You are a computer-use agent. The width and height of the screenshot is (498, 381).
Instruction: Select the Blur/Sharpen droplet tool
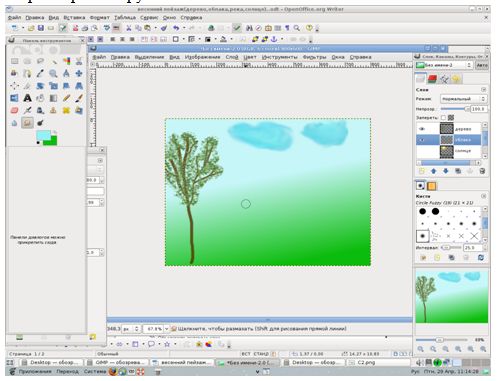click(x=14, y=123)
